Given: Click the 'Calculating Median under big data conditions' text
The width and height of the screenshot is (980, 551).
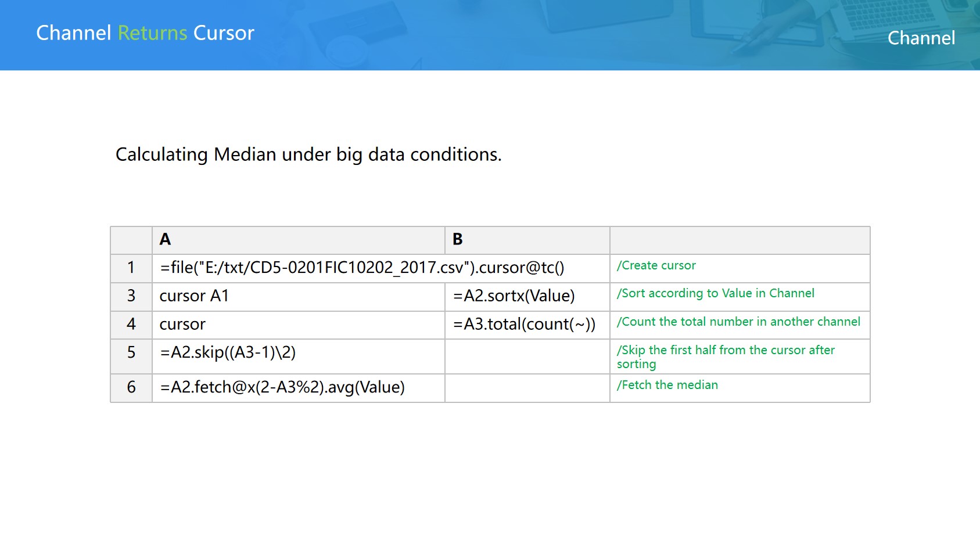Looking at the screenshot, I should click(x=308, y=154).
